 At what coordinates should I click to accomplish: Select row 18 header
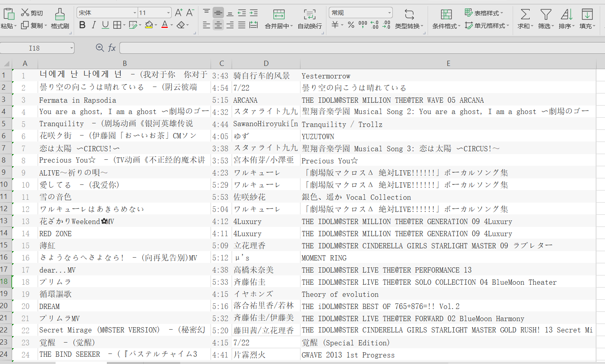(x=6, y=281)
